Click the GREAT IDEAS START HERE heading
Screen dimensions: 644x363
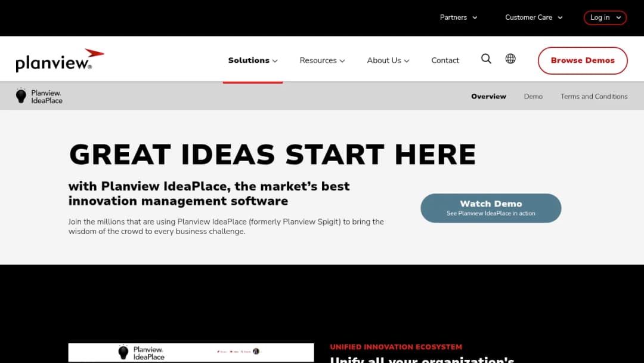tap(273, 155)
